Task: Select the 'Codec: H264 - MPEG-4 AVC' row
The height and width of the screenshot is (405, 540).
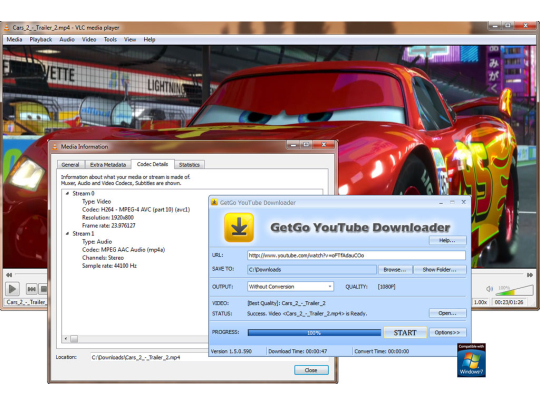Action: pyautogui.click(x=136, y=209)
